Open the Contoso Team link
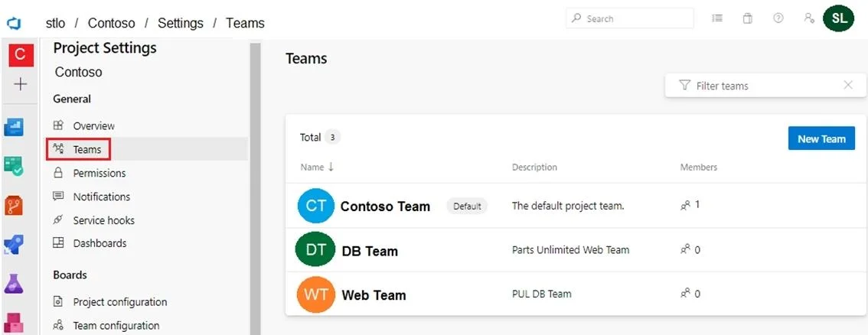This screenshot has height=335, width=868. [385, 207]
